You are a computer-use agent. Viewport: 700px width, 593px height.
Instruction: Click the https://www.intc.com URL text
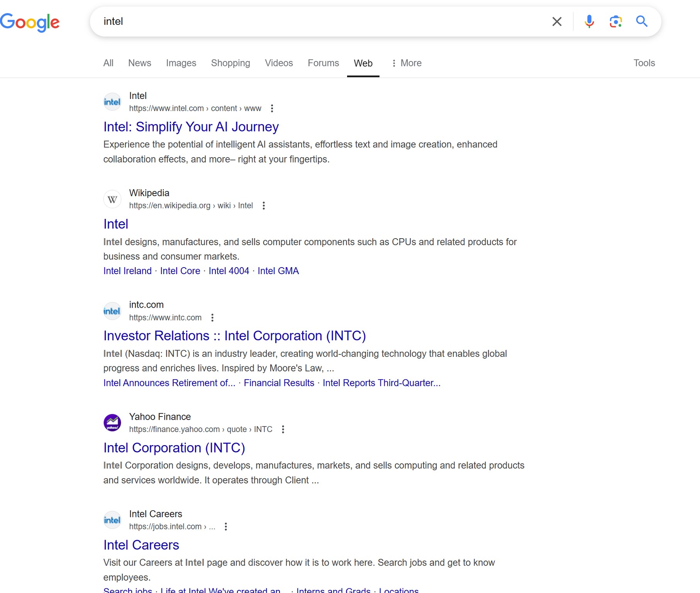point(165,318)
